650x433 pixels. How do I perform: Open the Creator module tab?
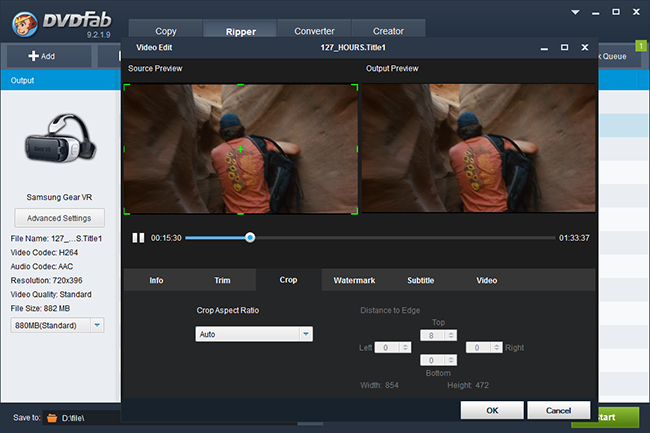(388, 31)
